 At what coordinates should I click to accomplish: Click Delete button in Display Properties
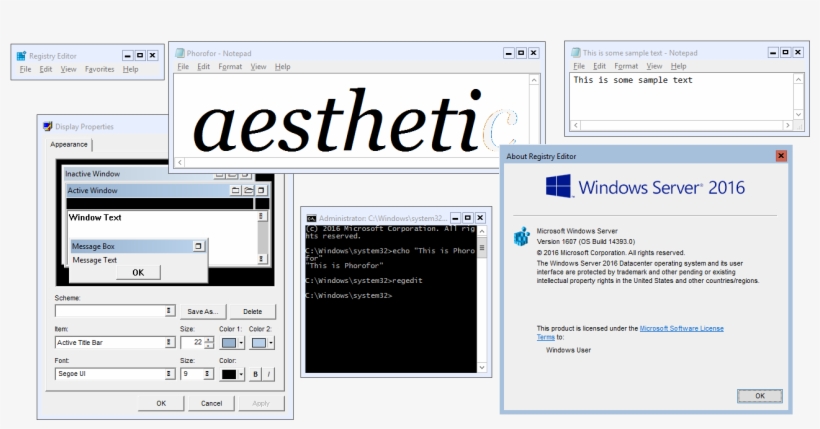(x=253, y=311)
